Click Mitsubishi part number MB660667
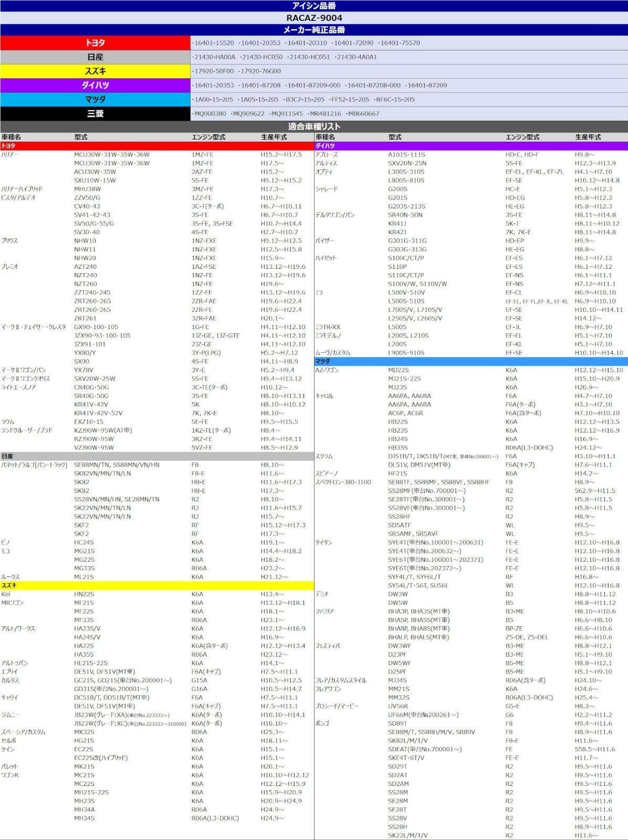628x840 pixels. (x=363, y=114)
